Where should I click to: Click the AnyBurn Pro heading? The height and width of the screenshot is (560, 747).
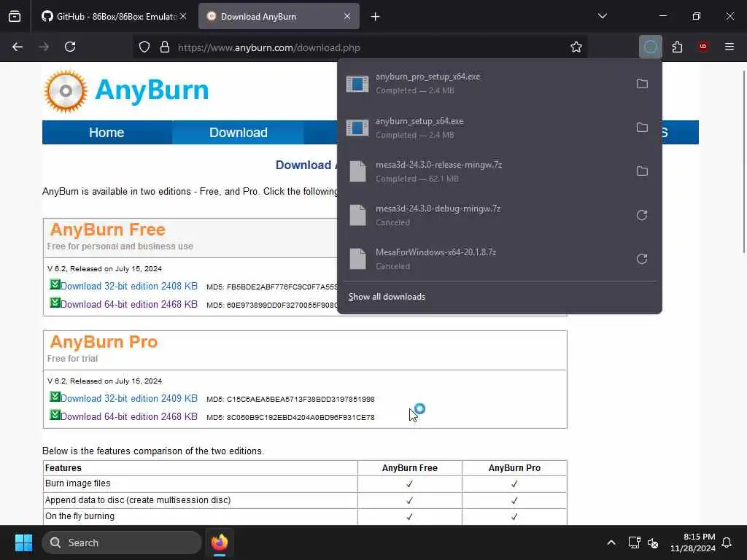pos(104,342)
